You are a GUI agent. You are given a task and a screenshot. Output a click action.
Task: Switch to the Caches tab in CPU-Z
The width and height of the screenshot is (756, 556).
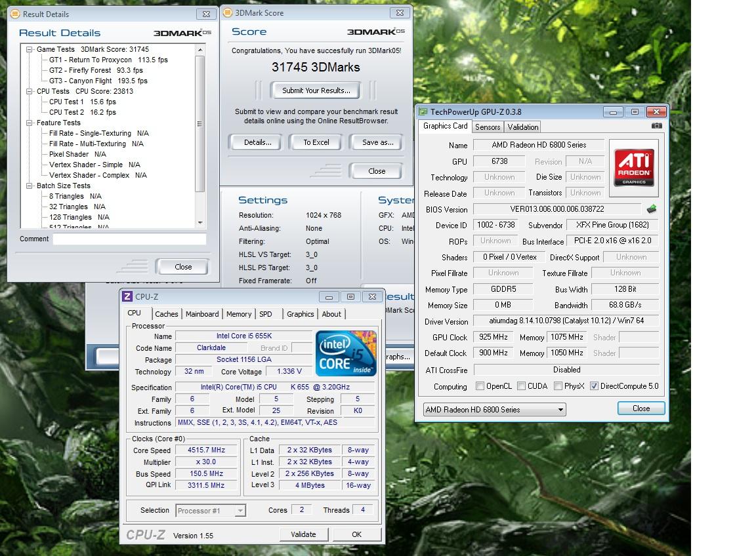coord(166,314)
